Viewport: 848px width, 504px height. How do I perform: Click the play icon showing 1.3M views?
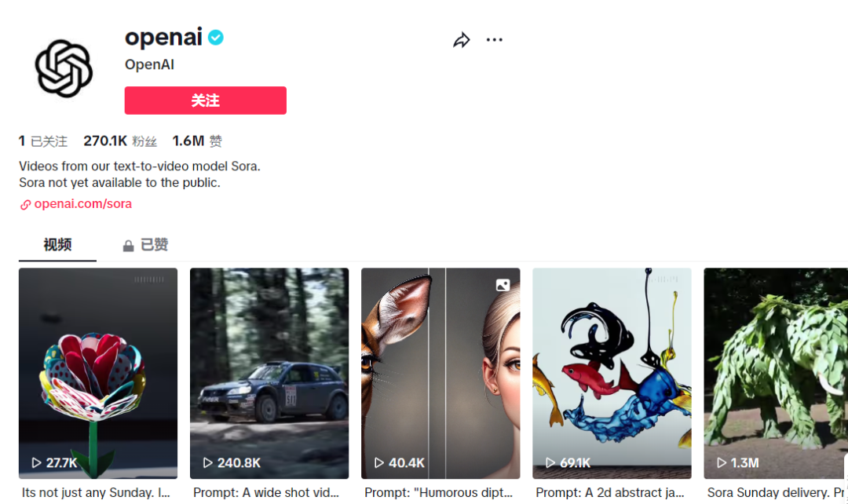pyautogui.click(x=722, y=463)
